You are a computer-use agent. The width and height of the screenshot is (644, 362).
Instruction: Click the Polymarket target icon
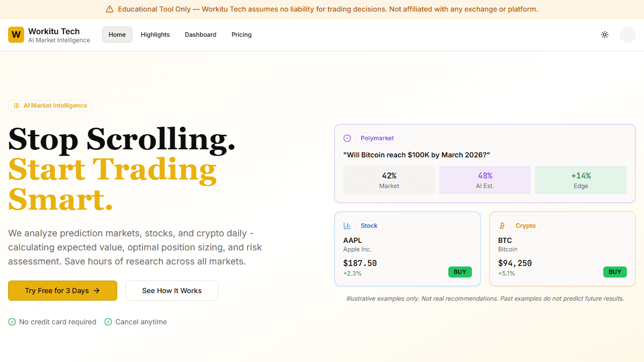(x=347, y=138)
